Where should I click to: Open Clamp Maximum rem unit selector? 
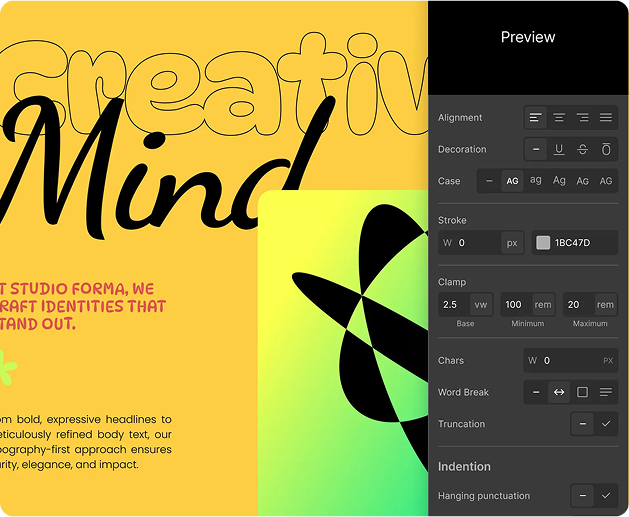pyautogui.click(x=605, y=305)
